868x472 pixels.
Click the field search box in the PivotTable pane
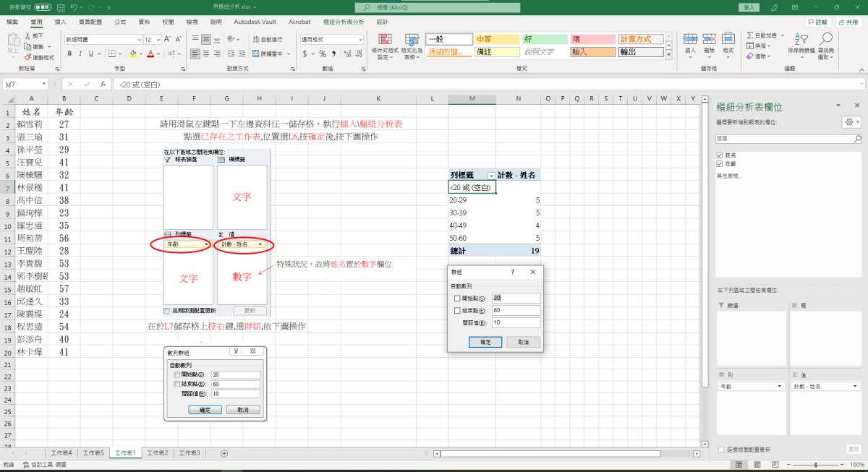pos(788,137)
